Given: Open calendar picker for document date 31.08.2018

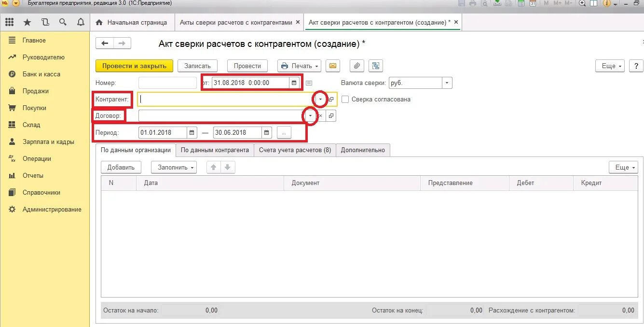Looking at the screenshot, I should (294, 83).
